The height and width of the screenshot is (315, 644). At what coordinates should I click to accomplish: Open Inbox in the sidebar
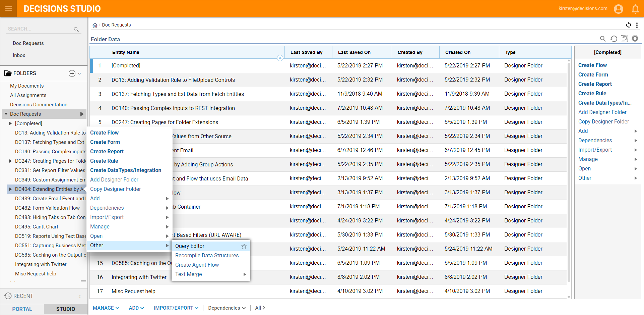click(19, 55)
